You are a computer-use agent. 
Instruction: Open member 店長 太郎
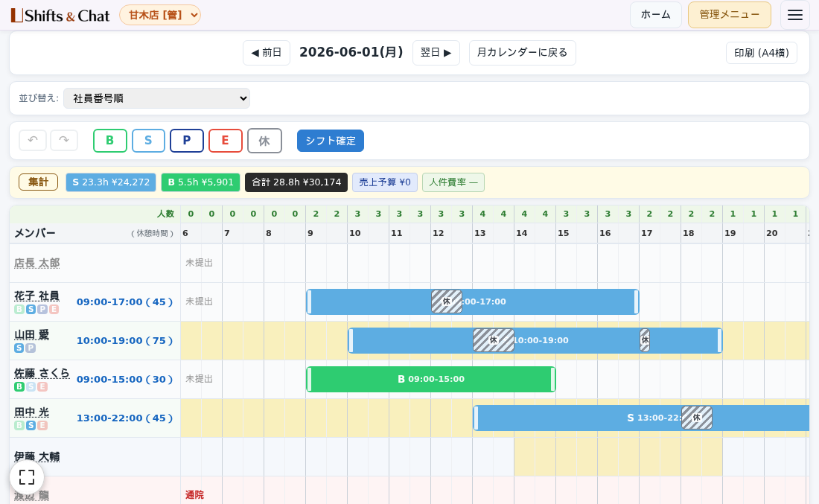pyautogui.click(x=36, y=264)
